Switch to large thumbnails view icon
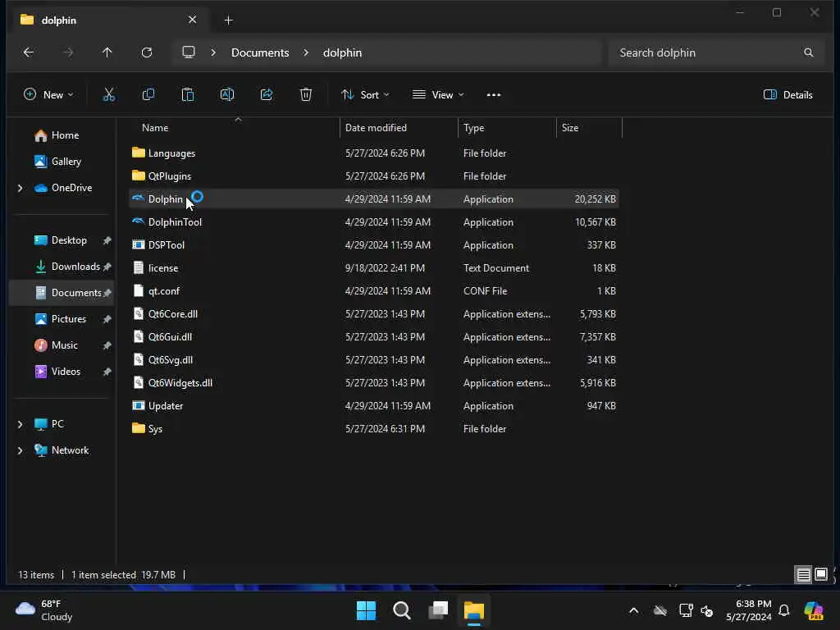Screen dimensions: 840x630 tap(821, 575)
